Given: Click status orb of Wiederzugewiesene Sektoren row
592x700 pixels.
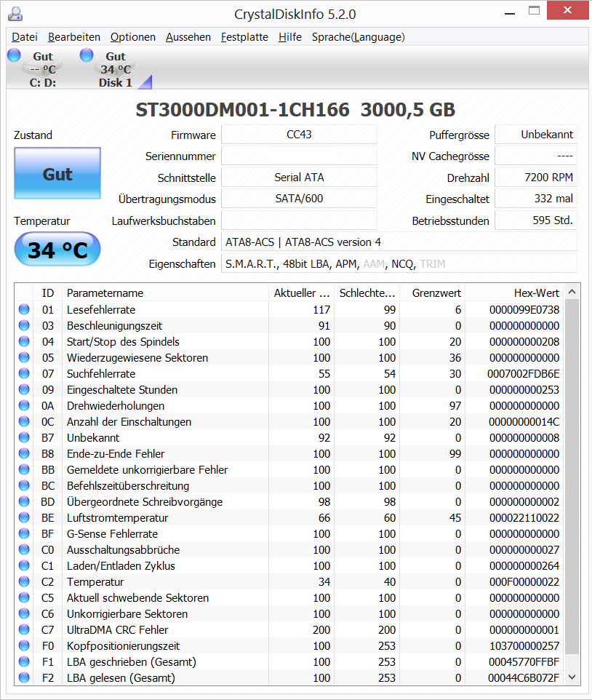Looking at the screenshot, I should [x=24, y=357].
